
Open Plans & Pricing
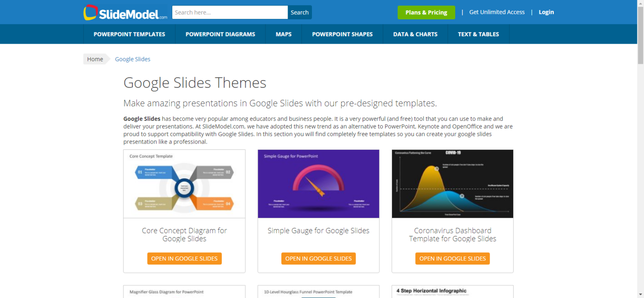click(426, 13)
